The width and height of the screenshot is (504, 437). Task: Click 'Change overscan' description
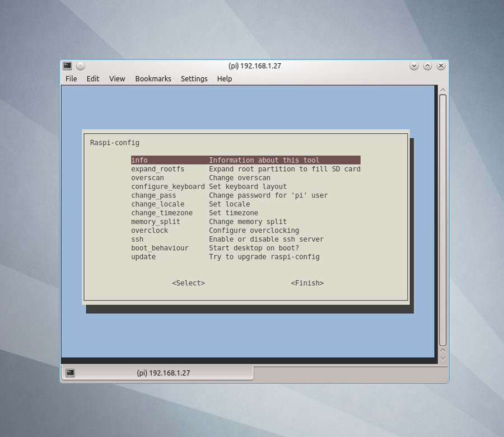(x=240, y=177)
